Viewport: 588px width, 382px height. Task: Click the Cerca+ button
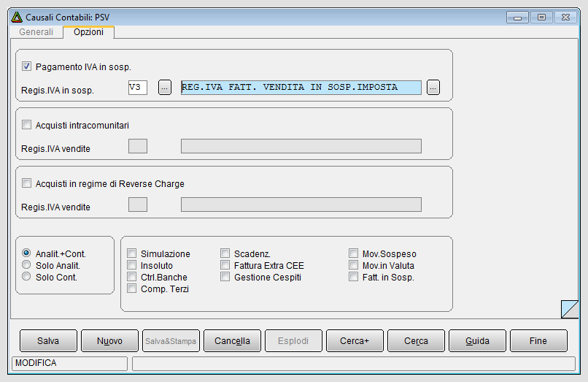pos(355,340)
